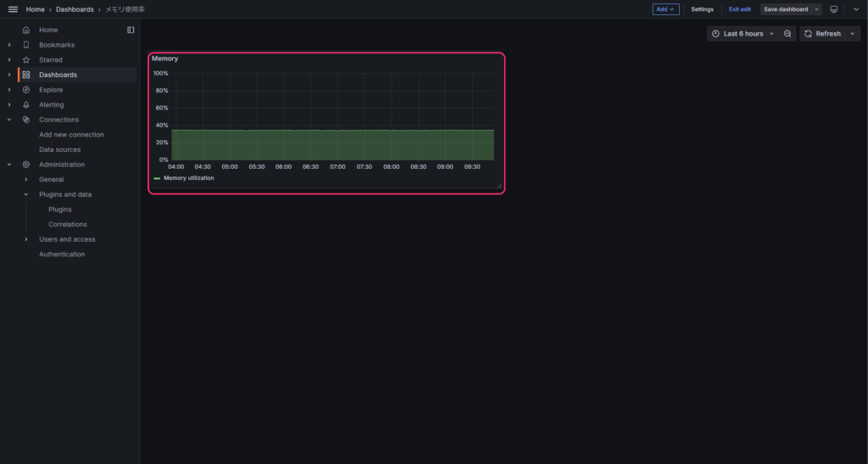The width and height of the screenshot is (868, 464).
Task: Click the Starred star icon
Action: point(26,60)
